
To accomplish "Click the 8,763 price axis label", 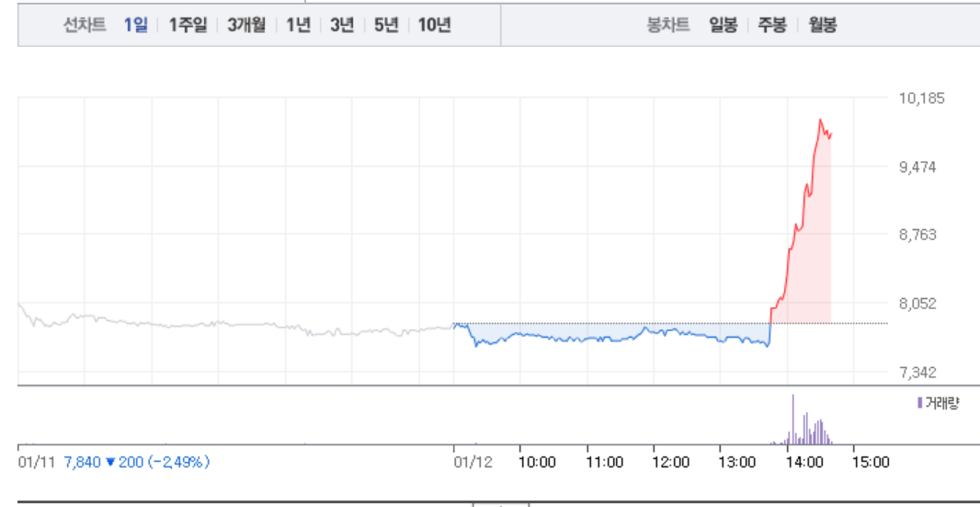I will click(918, 235).
